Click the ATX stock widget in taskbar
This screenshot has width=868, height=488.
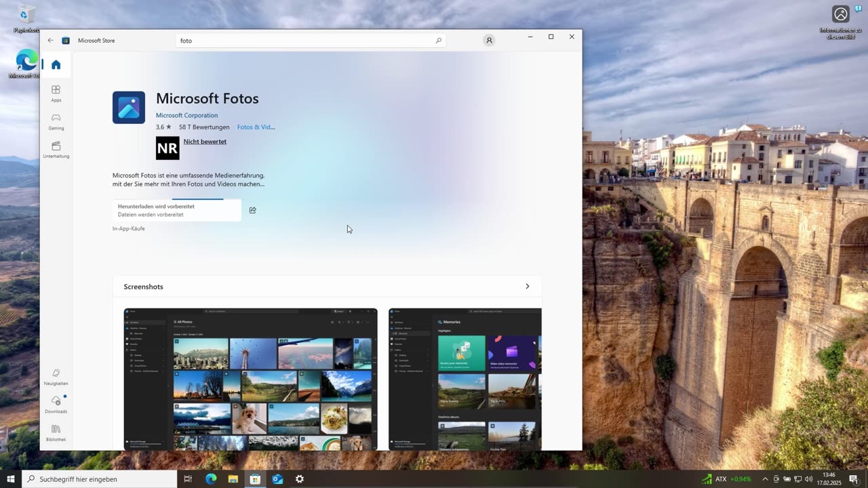coord(726,479)
